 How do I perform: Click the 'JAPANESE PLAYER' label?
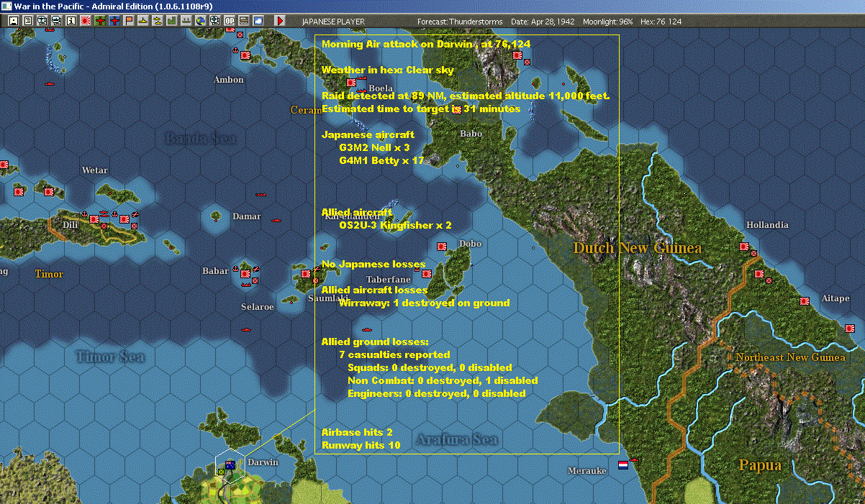tap(332, 22)
